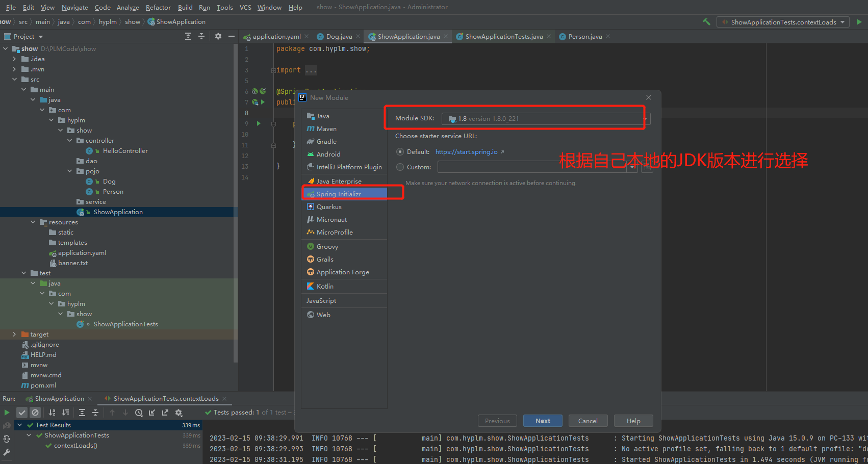Switch to the Dog.java editor tab
This screenshot has width=868, height=464.
338,36
